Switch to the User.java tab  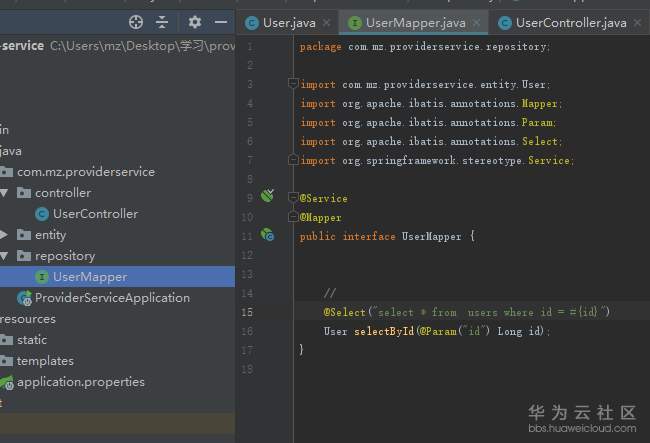289,23
